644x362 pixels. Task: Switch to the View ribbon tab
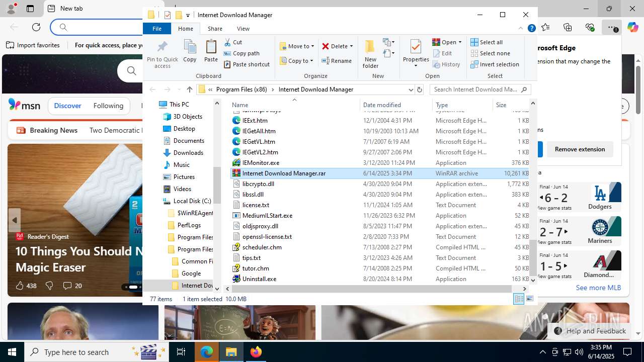(243, 29)
